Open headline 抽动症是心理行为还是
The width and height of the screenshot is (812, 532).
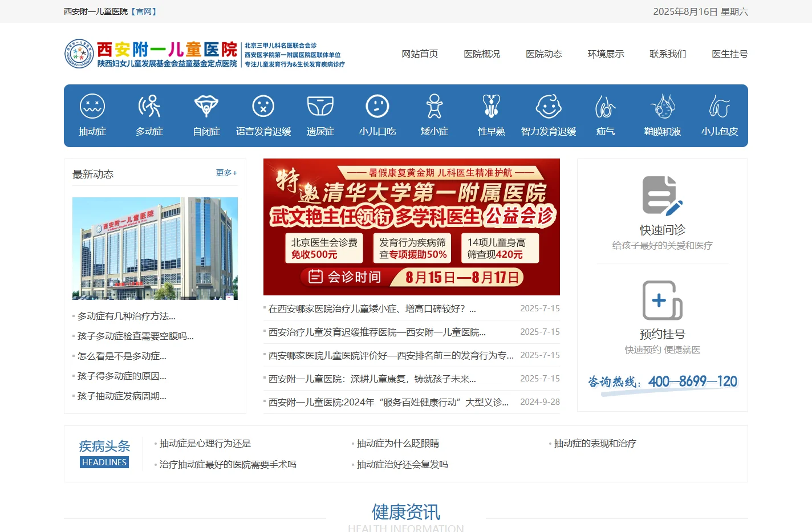pos(205,443)
